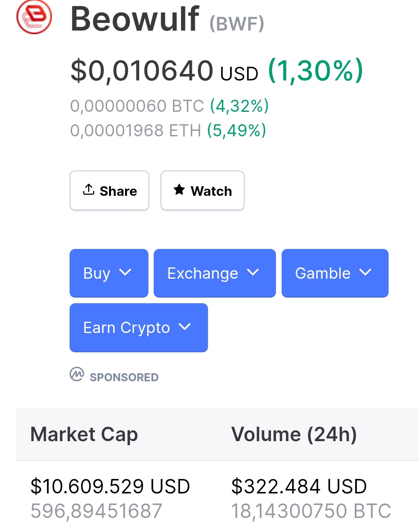
Task: Click the $0,010640 USD price text
Action: [x=164, y=71]
